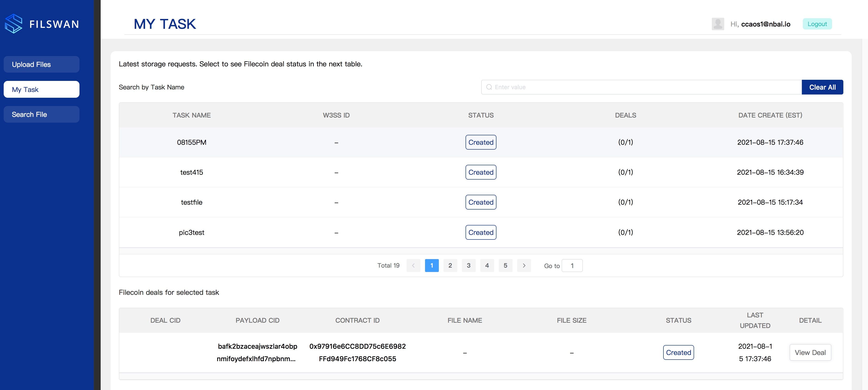Click the DEALS column header

(x=626, y=115)
